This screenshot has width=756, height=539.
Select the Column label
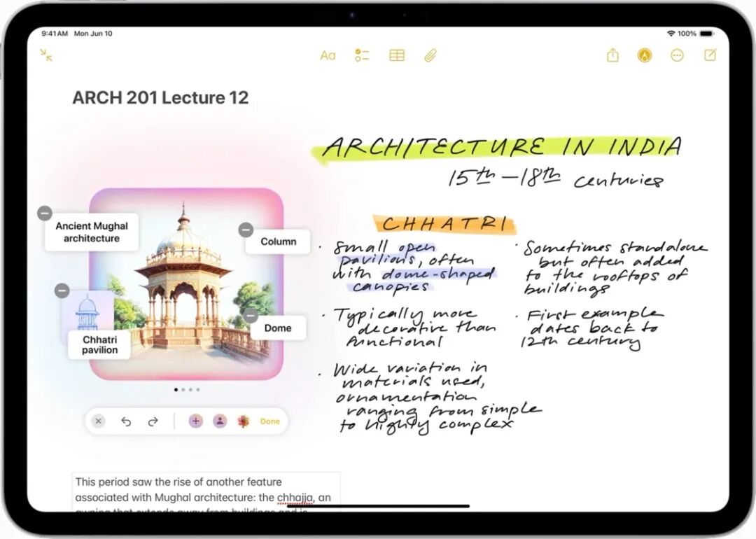point(278,241)
